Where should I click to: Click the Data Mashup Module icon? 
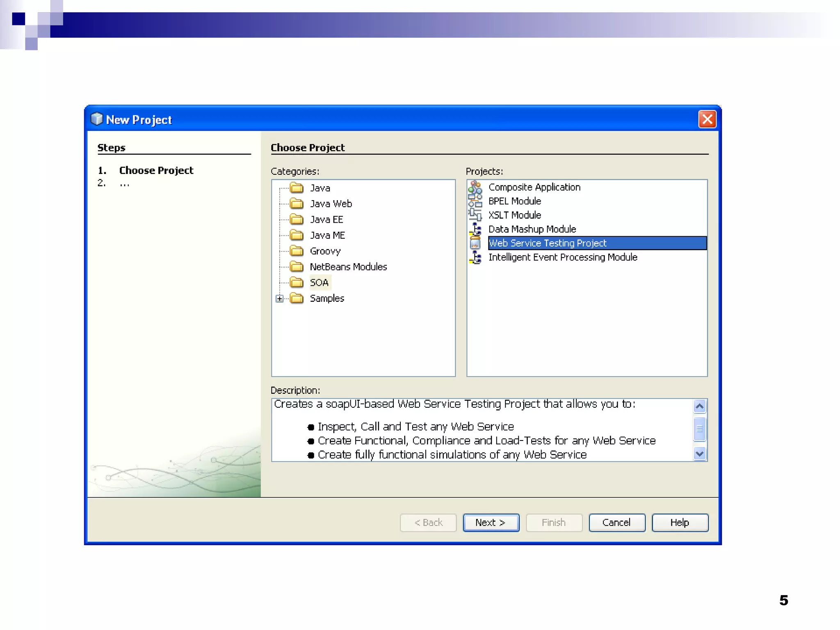[x=475, y=229]
